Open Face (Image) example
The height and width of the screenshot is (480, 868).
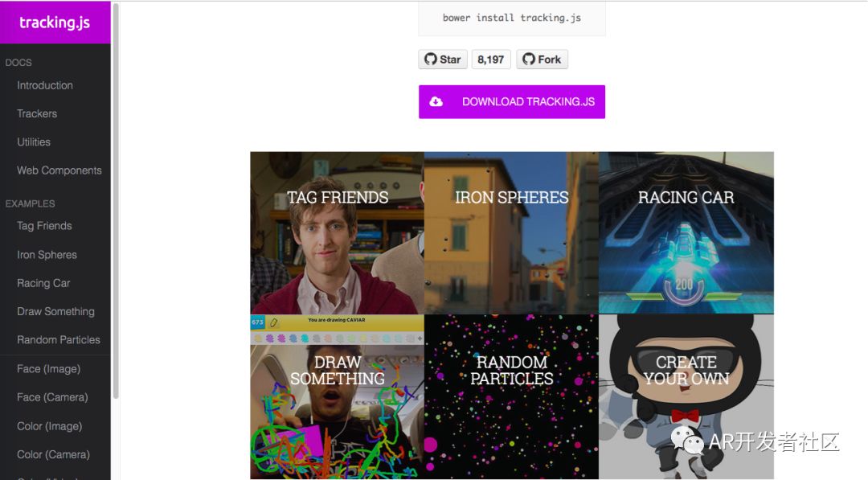49,369
